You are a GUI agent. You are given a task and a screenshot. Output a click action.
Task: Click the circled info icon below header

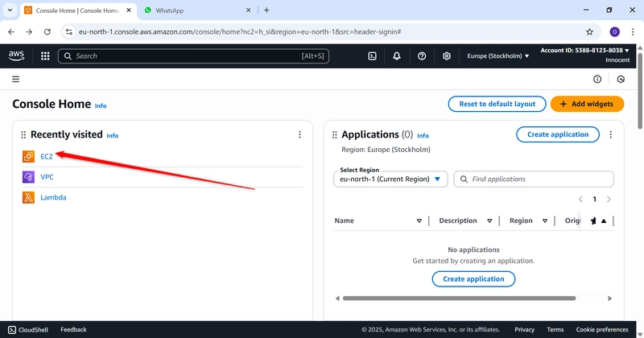597,79
